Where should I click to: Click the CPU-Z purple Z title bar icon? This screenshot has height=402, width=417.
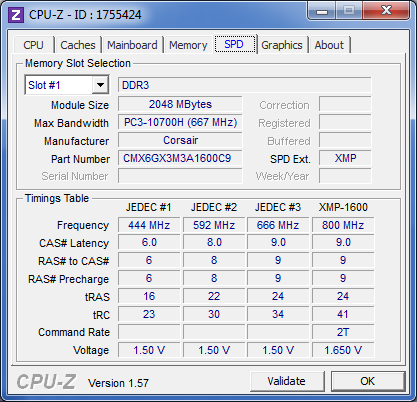(x=16, y=15)
